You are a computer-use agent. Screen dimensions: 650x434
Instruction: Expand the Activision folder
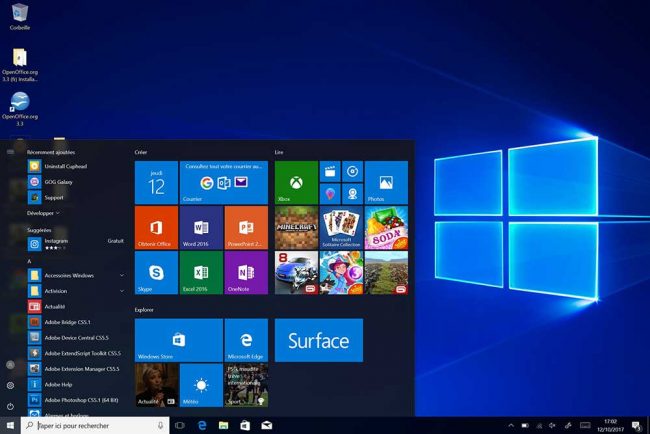pyautogui.click(x=77, y=291)
